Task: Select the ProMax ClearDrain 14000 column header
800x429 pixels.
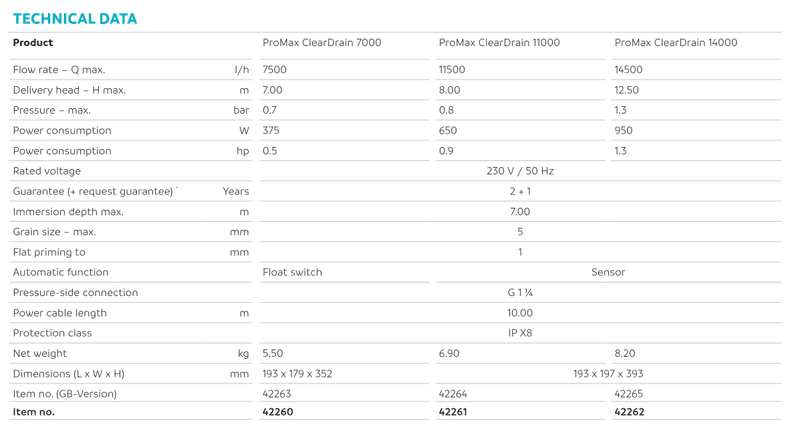Action: (x=675, y=43)
